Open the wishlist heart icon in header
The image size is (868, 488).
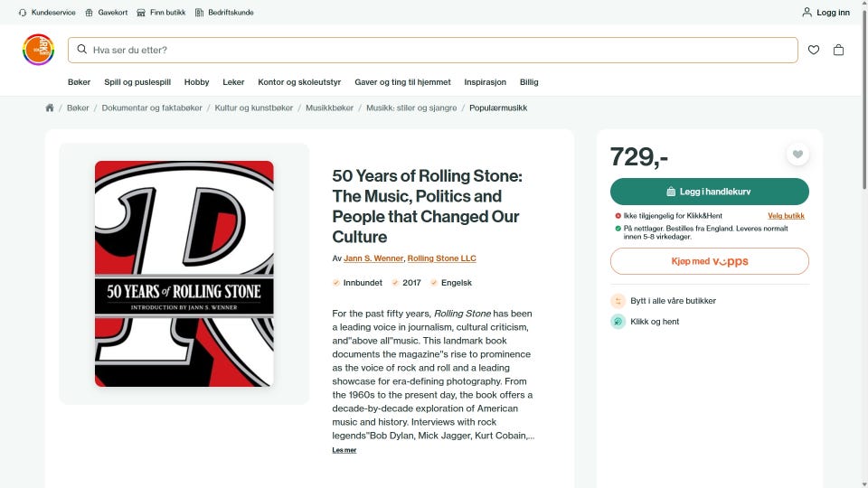[x=814, y=50]
